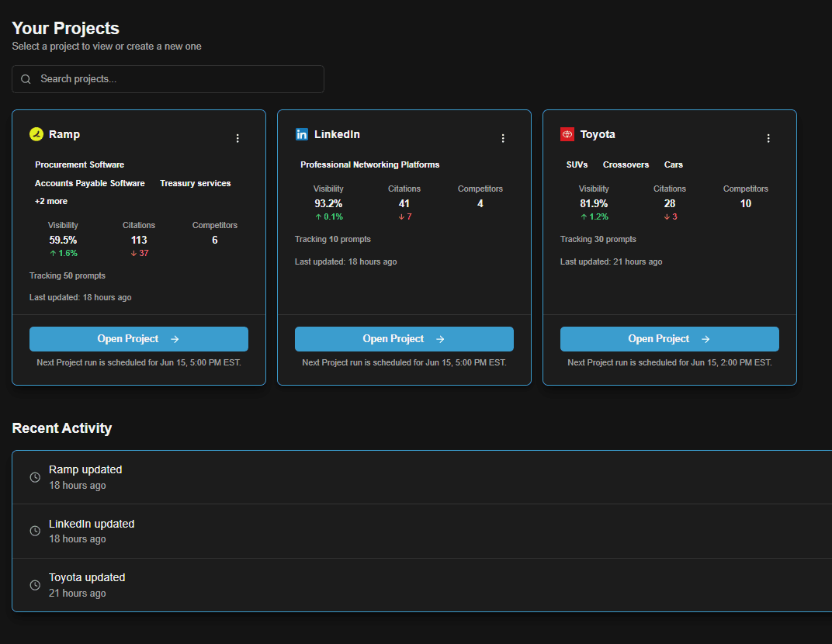Select the Procurement Software tag
Image resolution: width=832 pixels, height=644 pixels.
click(x=80, y=164)
